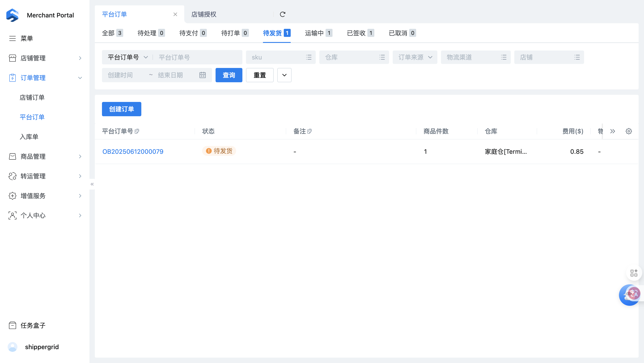The height and width of the screenshot is (363, 644).
Task: Open 任务盒子 in the sidebar
Action: 33,325
